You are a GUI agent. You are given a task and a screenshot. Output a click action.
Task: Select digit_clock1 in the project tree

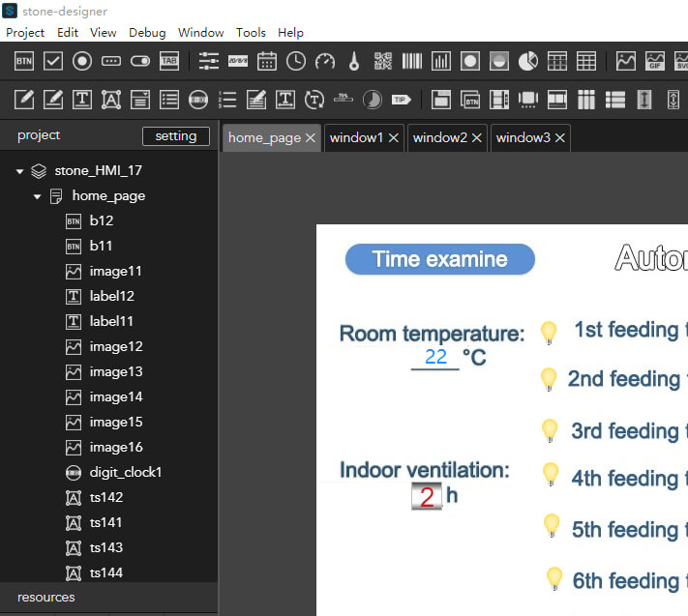pos(126,473)
